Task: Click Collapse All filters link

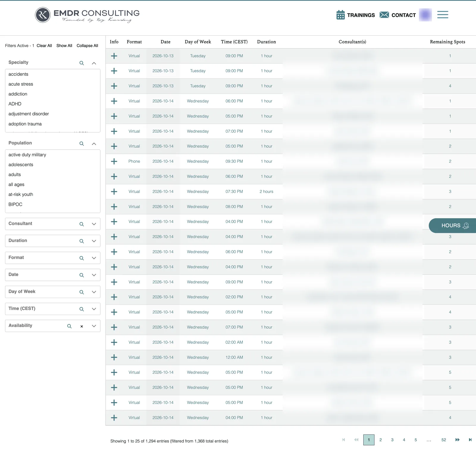Action: 87,46
